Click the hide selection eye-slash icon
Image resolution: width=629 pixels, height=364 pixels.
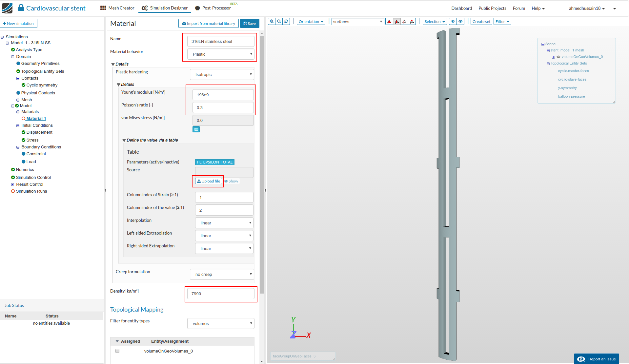[453, 22]
